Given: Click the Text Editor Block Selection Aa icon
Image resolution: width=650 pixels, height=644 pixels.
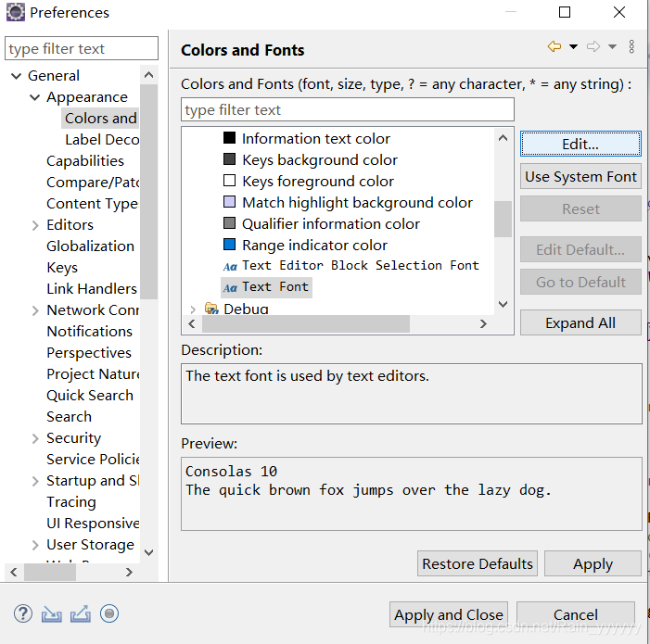Looking at the screenshot, I should click(230, 266).
